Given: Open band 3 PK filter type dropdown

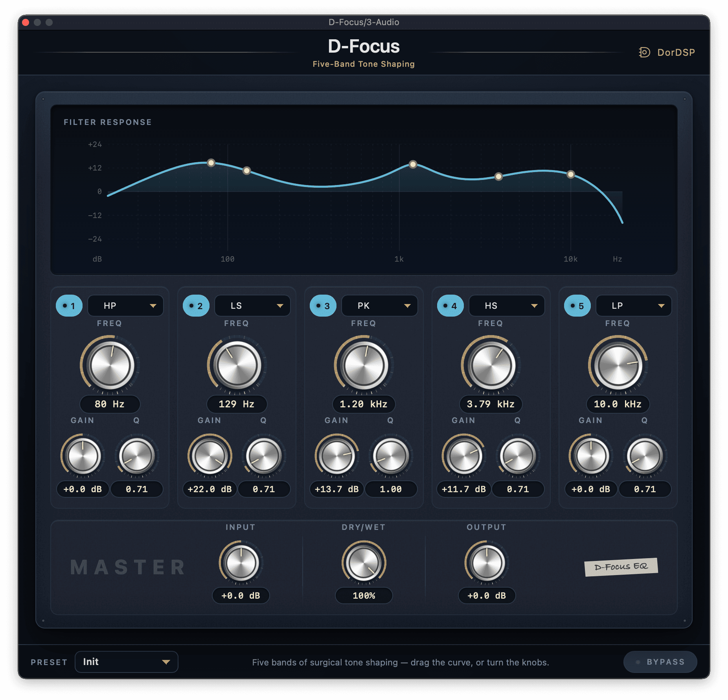Looking at the screenshot, I should pos(380,306).
